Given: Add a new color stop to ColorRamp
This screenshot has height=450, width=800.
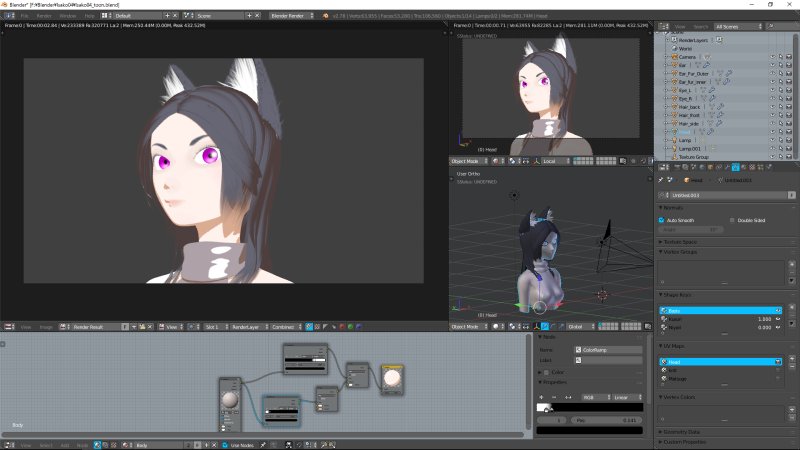Looking at the screenshot, I should pyautogui.click(x=541, y=397).
